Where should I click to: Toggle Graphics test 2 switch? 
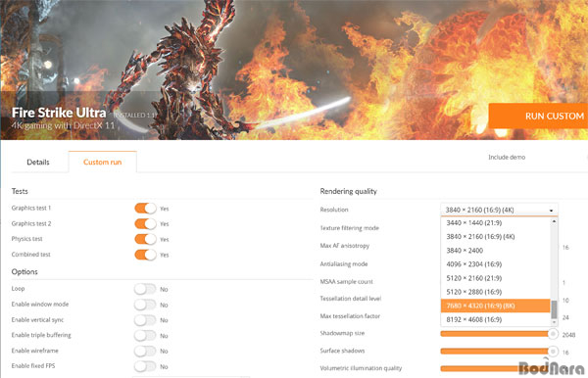click(145, 223)
